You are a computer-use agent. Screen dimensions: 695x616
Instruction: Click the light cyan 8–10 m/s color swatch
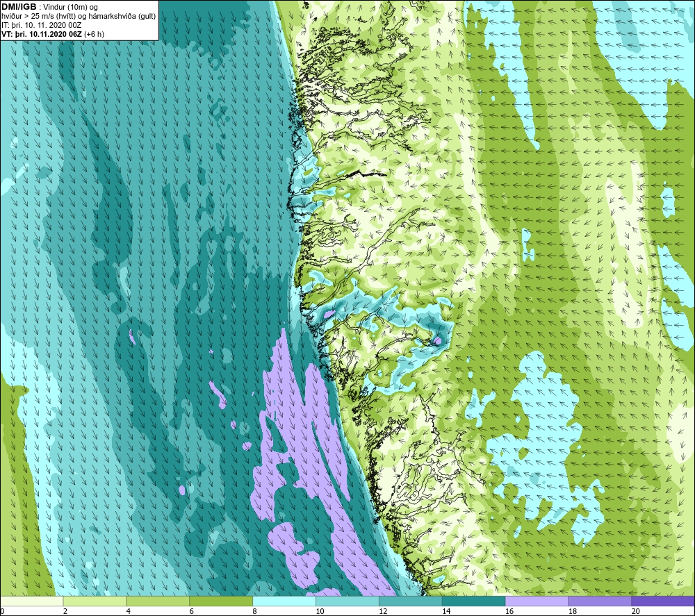[x=284, y=601]
